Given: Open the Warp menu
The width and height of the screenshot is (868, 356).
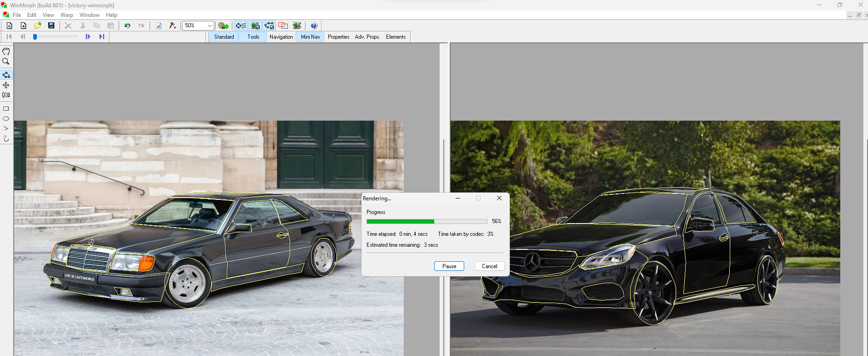Looking at the screenshot, I should pyautogui.click(x=67, y=15).
